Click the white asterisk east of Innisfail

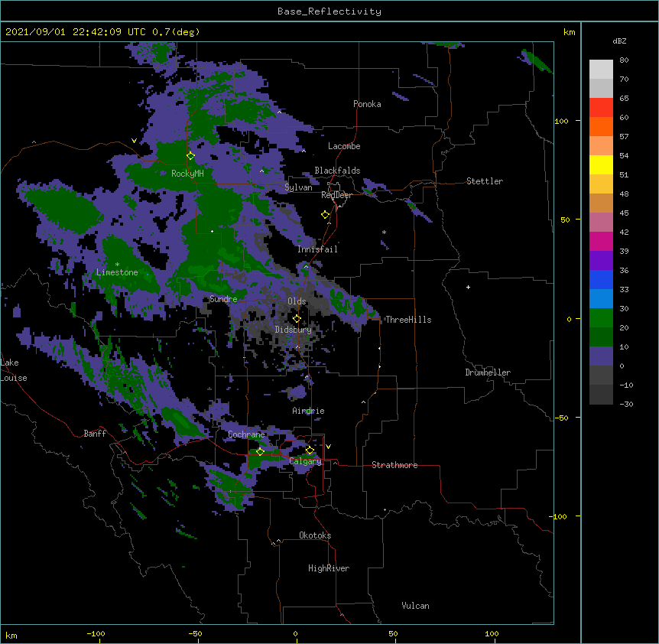coord(384,233)
